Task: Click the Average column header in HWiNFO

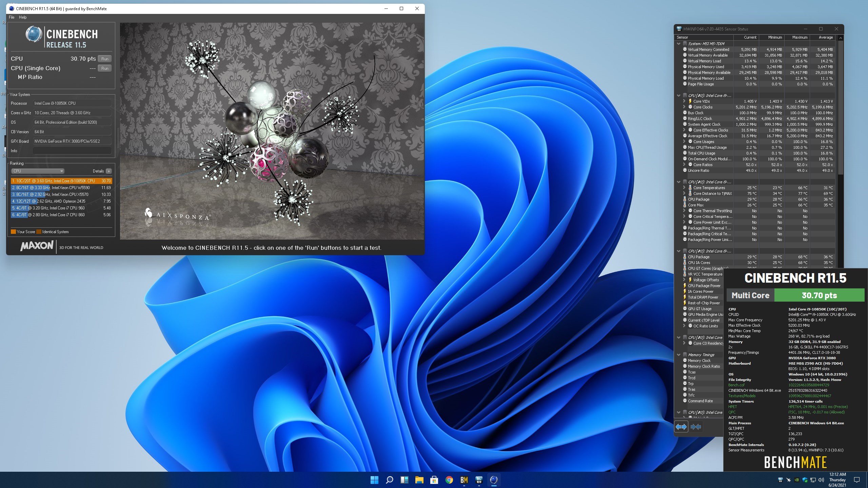Action: click(x=823, y=37)
